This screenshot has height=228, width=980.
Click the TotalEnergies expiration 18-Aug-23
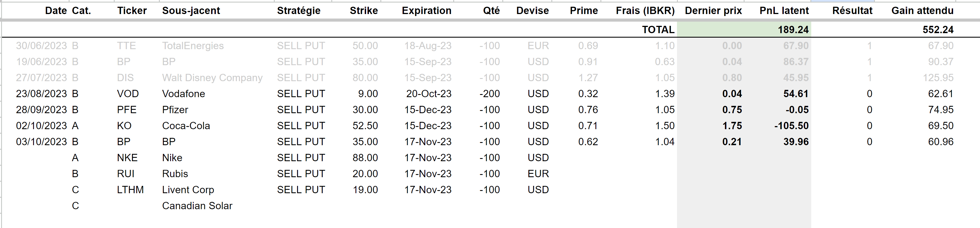[x=427, y=46]
